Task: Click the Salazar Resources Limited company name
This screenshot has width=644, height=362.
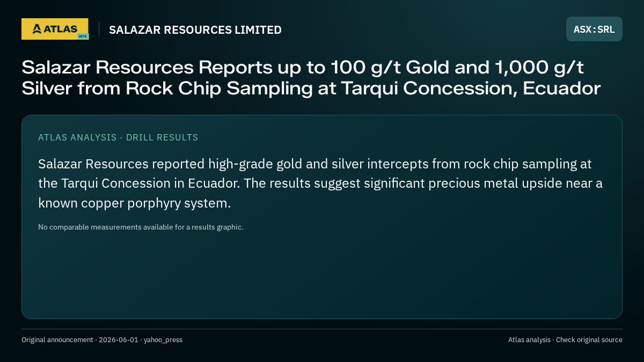Action: [195, 30]
